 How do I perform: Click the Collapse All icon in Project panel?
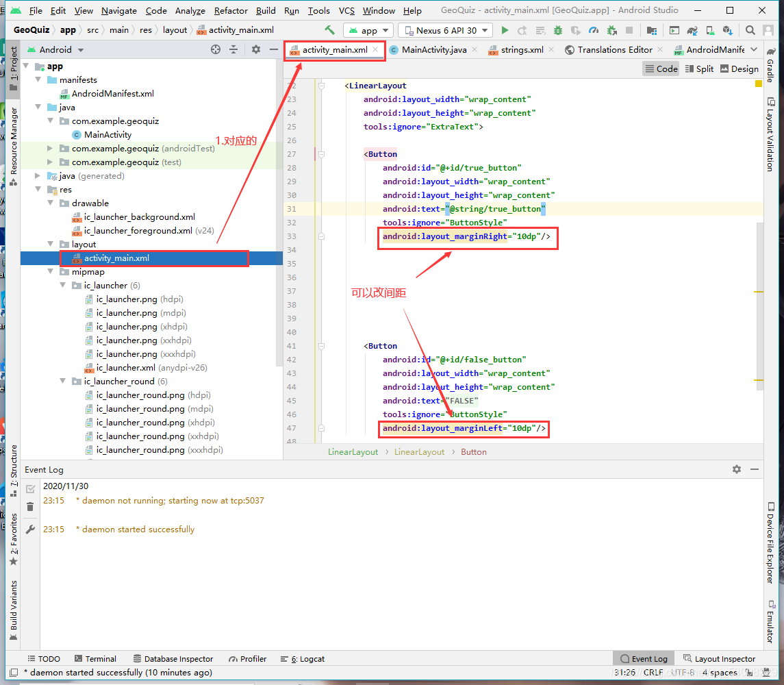[x=233, y=49]
